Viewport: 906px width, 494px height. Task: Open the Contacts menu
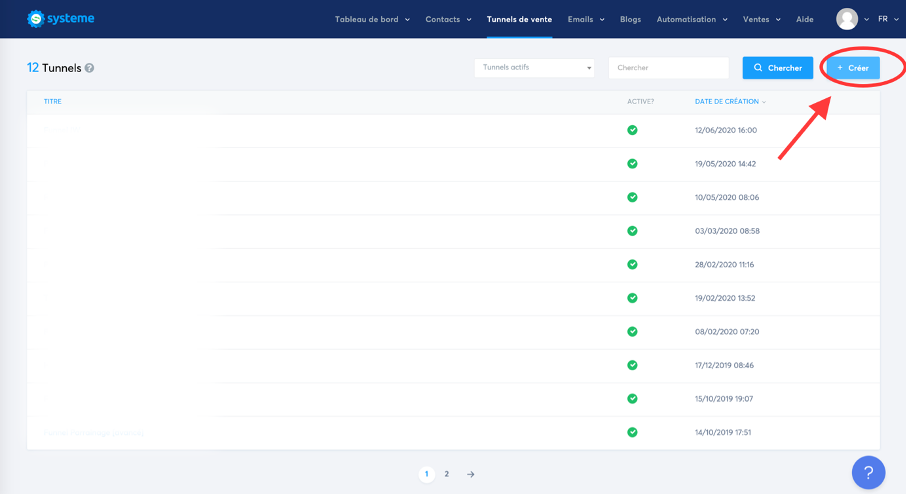pyautogui.click(x=448, y=19)
